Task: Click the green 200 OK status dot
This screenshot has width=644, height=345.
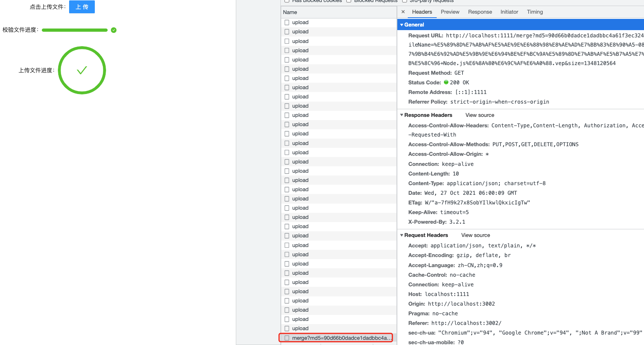Action: pos(446,82)
